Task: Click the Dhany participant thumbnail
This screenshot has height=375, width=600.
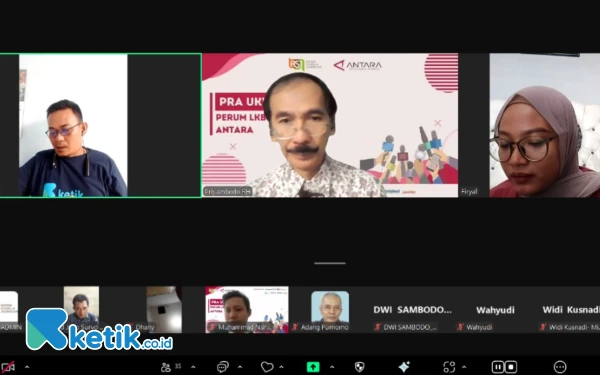Action: point(164,310)
